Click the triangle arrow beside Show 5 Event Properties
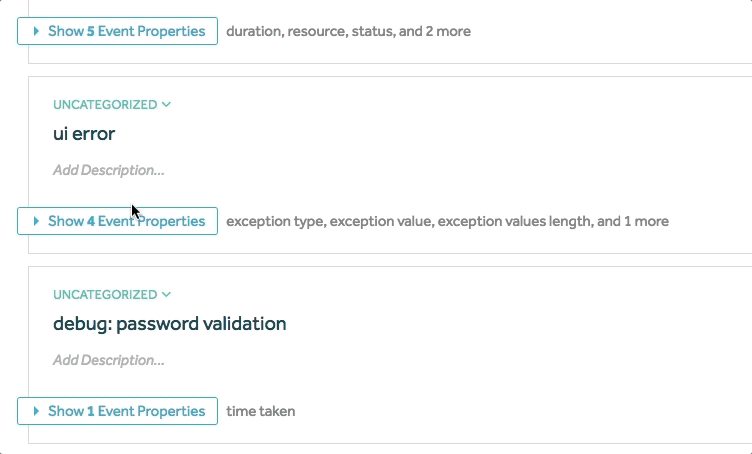The height and width of the screenshot is (454, 752). coord(36,31)
